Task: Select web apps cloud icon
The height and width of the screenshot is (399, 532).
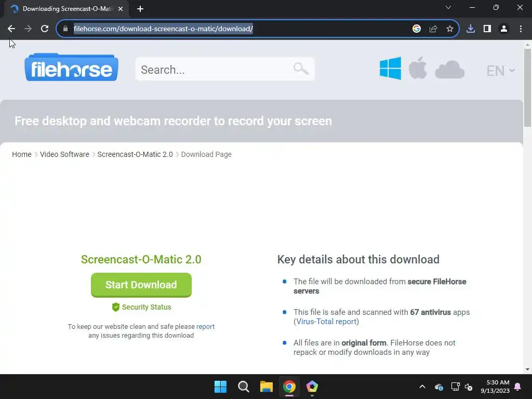Action: [449, 70]
